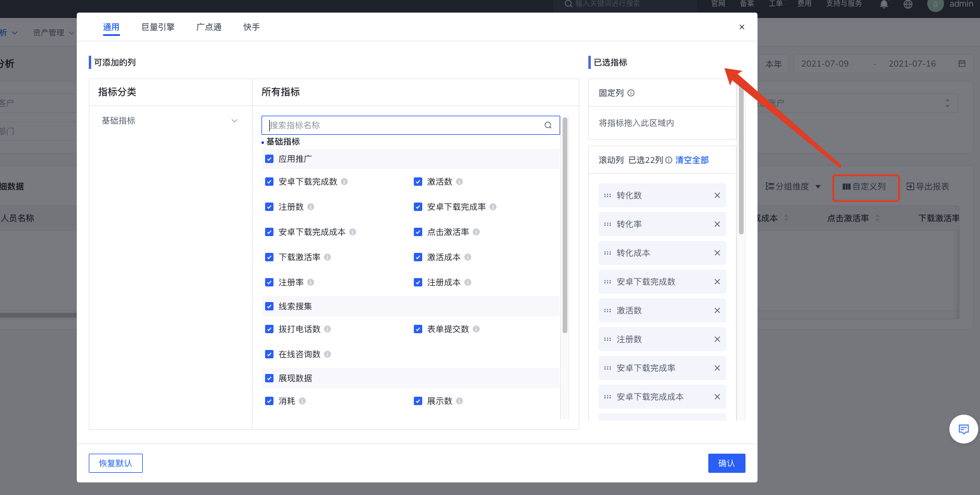Switch to the 广点通 tab
This screenshot has width=980, height=495.
click(x=209, y=27)
